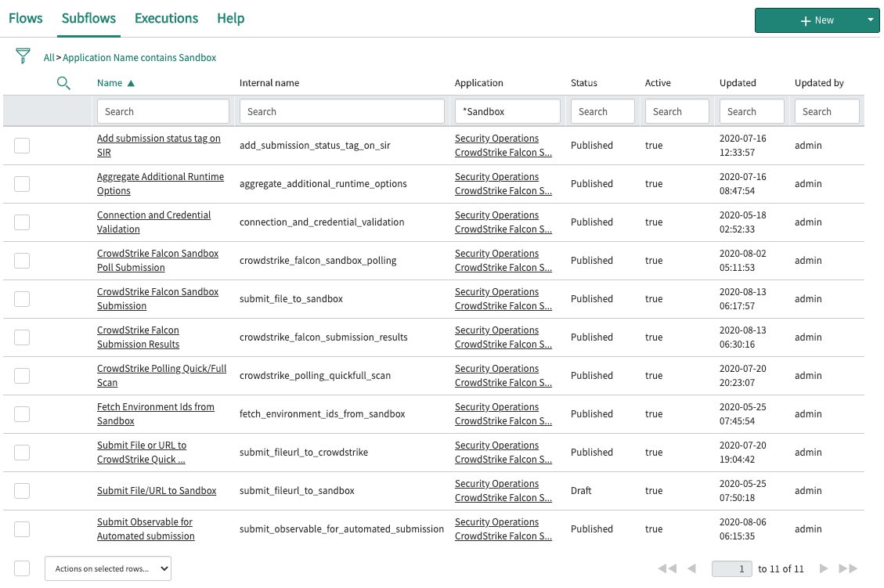Click the Updated column search field

[752, 112]
